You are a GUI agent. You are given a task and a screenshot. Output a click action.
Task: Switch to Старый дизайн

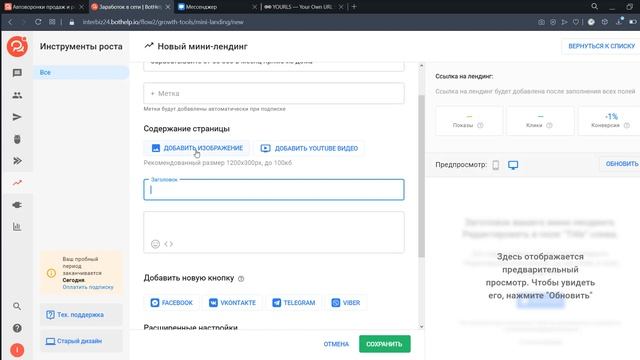tap(81, 341)
